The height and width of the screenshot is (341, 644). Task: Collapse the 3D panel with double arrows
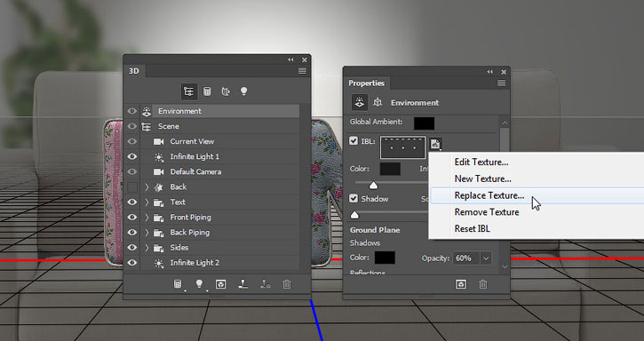coord(290,60)
